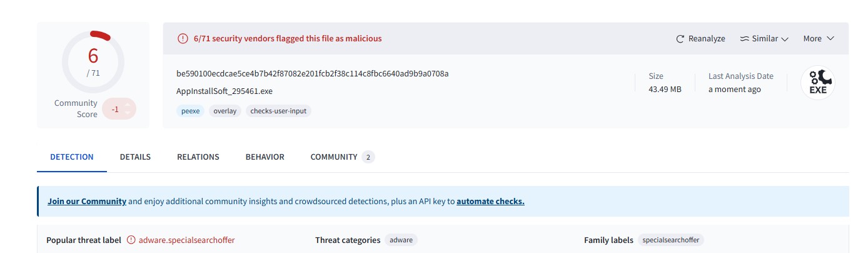
Task: Click the peexe tag
Action: pos(190,111)
